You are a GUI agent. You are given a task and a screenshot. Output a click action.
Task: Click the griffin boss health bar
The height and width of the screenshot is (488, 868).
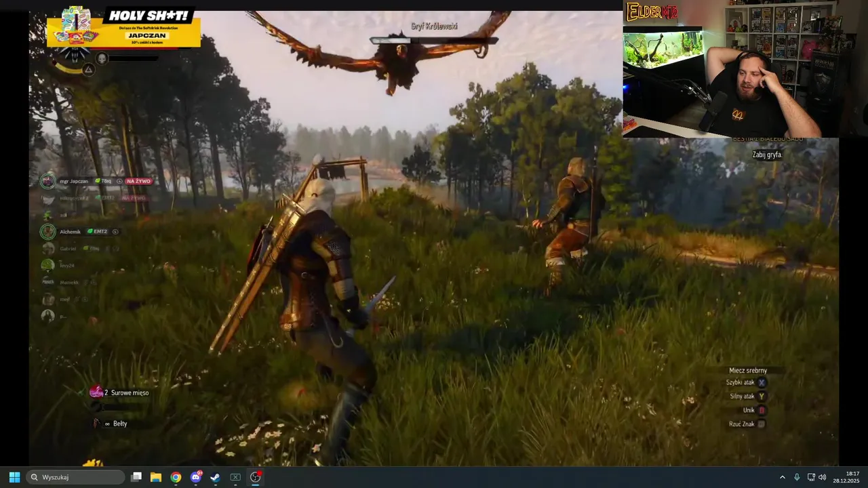[x=434, y=41]
